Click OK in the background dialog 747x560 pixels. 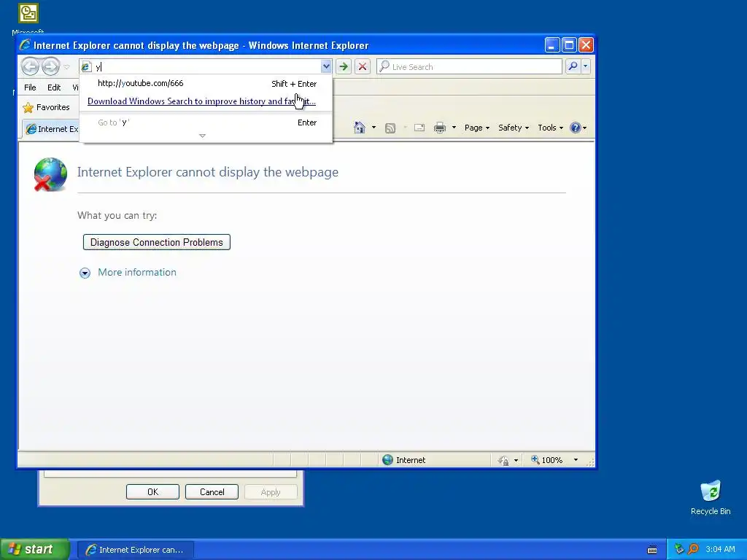point(152,492)
